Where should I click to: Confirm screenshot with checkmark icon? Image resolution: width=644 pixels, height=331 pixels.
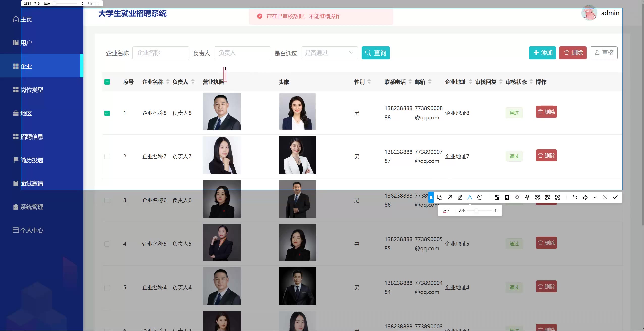pyautogui.click(x=615, y=197)
